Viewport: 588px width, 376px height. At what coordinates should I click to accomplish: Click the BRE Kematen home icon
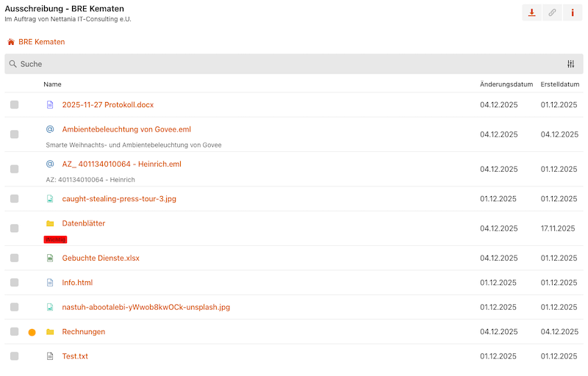point(11,43)
